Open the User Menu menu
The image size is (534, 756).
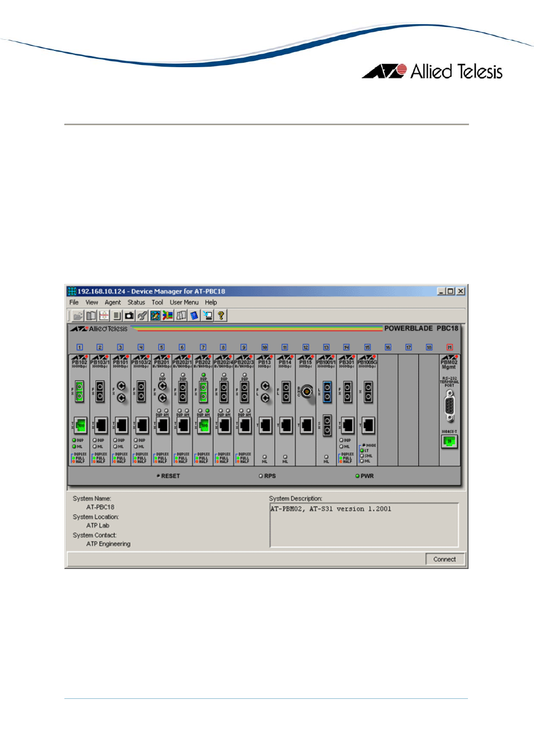tap(184, 302)
